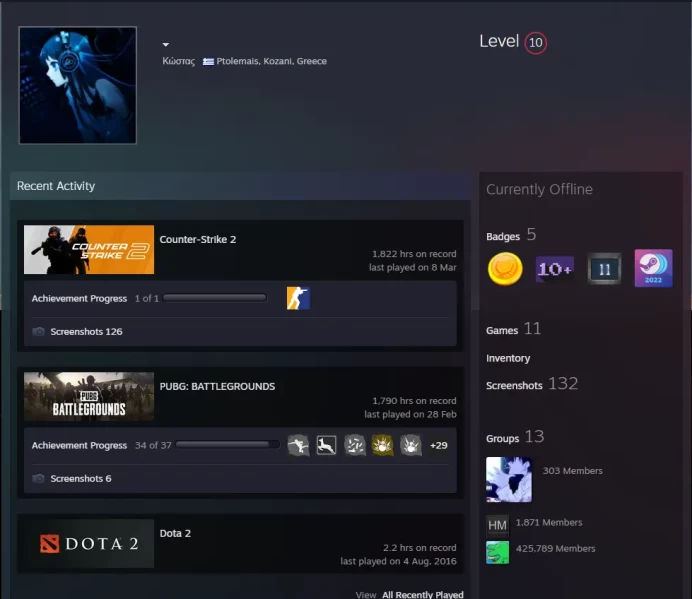Click the '34 of 37' achievement count
692x599 pixels.
click(153, 445)
